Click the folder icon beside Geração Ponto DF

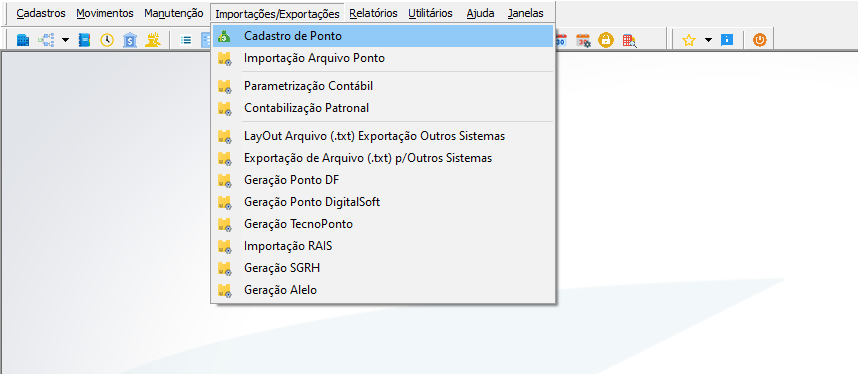[224, 180]
